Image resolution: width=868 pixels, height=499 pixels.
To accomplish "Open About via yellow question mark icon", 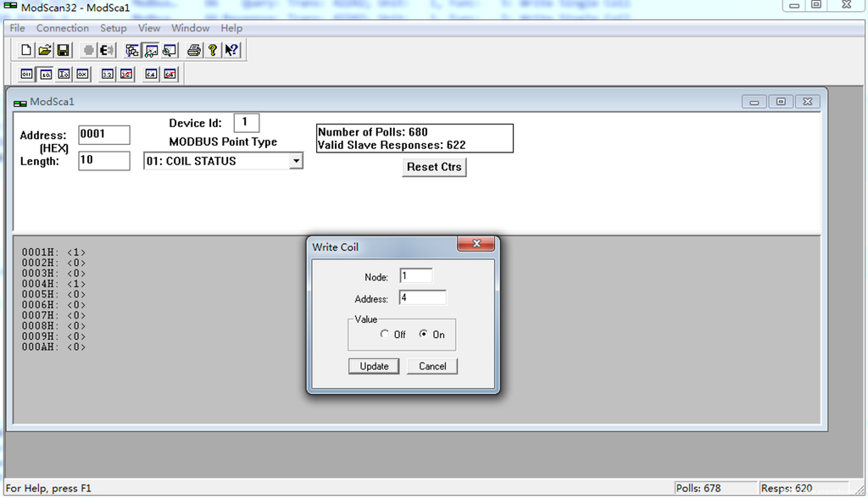I will (x=213, y=51).
